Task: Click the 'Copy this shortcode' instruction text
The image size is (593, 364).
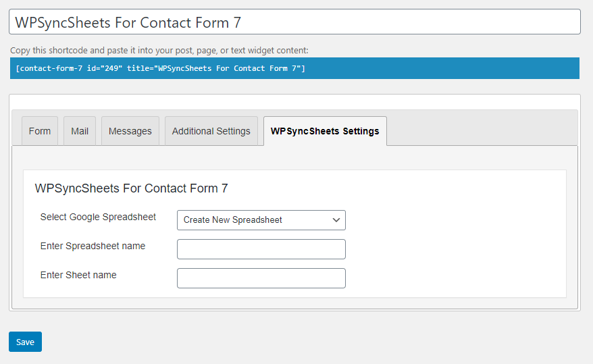Action: coord(159,50)
